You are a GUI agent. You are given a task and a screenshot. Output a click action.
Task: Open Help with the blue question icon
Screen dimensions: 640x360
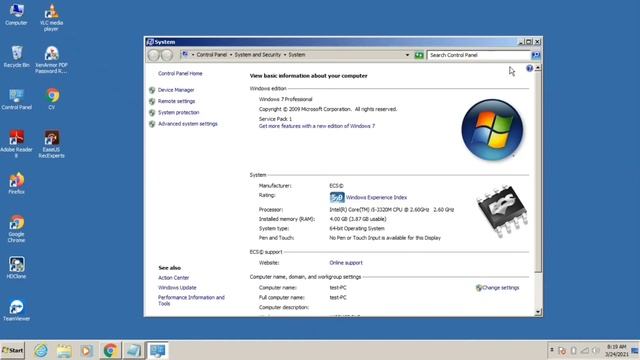click(529, 69)
